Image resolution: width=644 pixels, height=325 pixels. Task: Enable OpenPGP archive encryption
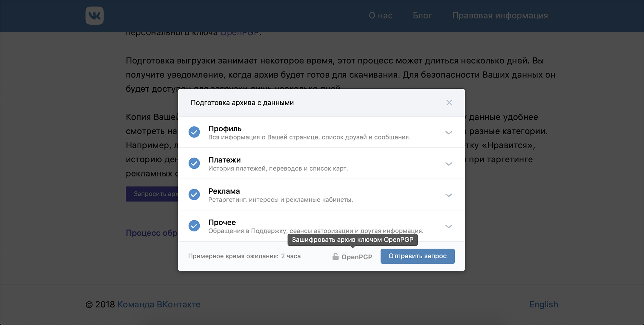[352, 257]
